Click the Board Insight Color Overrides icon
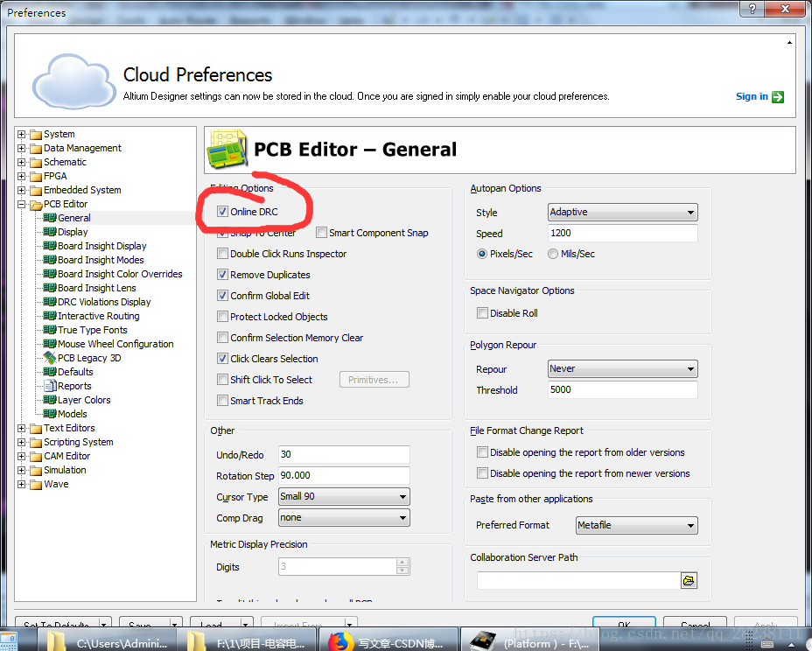The height and width of the screenshot is (651, 812). (x=50, y=274)
